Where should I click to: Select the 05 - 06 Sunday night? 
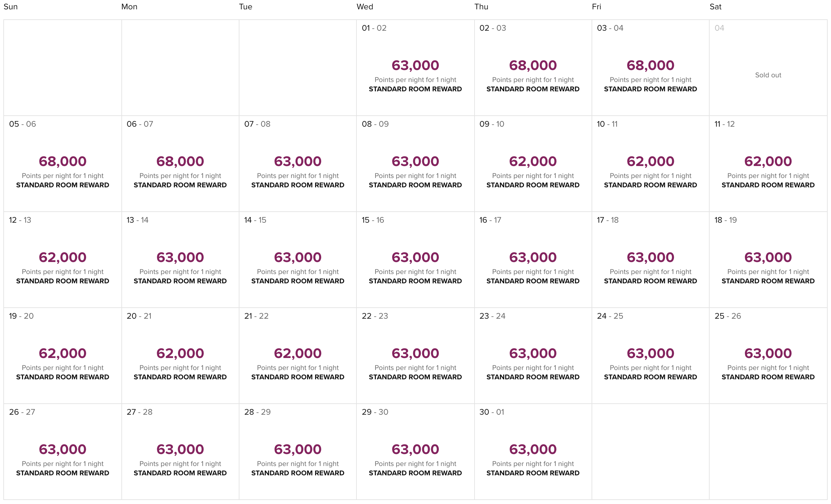63,164
